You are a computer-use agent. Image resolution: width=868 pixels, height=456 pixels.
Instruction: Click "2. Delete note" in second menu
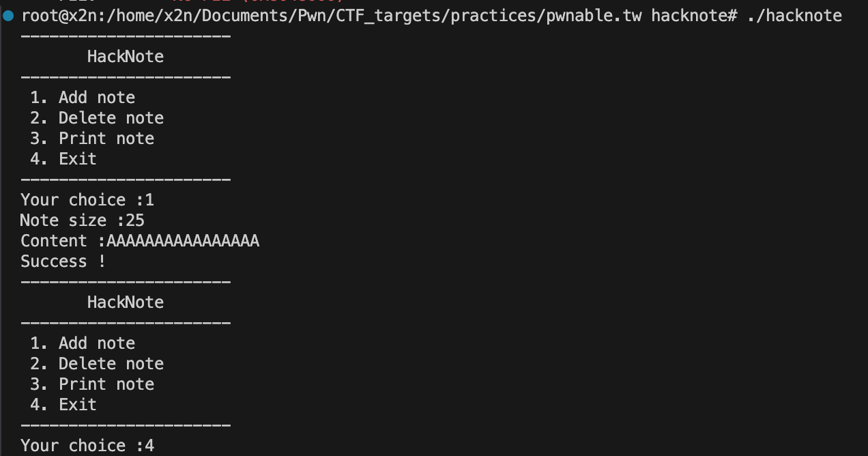[97, 364]
